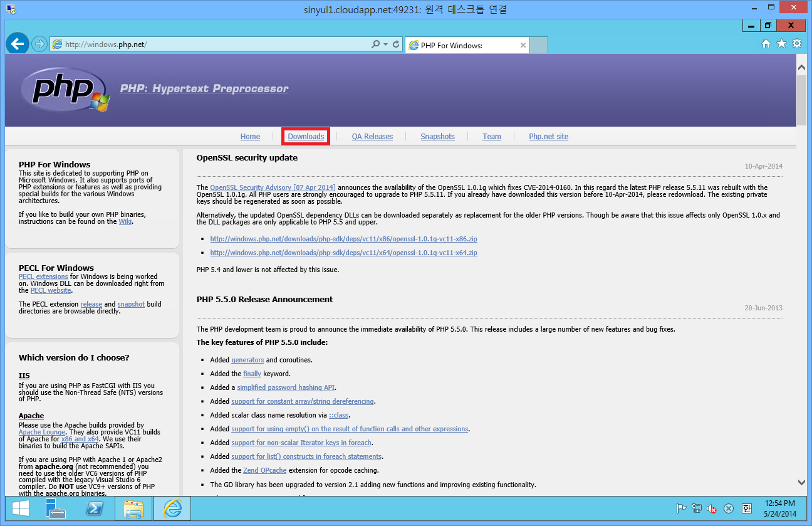Open File Explorer from the taskbar
This screenshot has height=526, width=812.
[133, 508]
